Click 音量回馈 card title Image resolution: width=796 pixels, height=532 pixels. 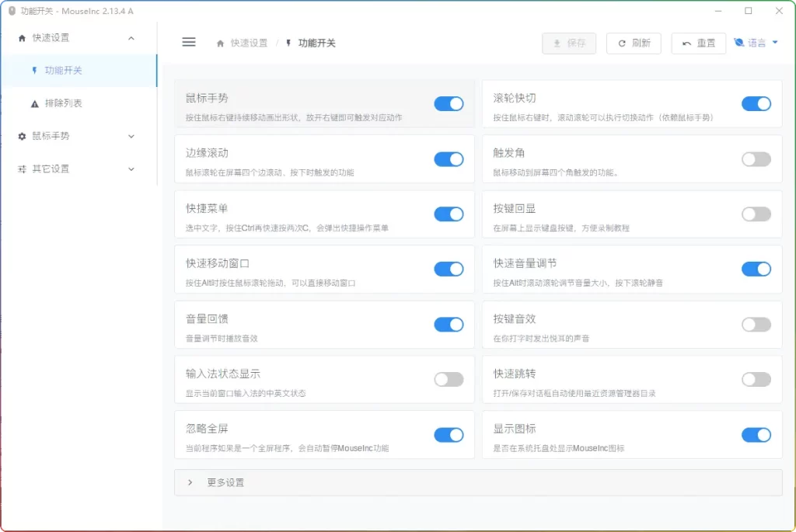pos(207,318)
